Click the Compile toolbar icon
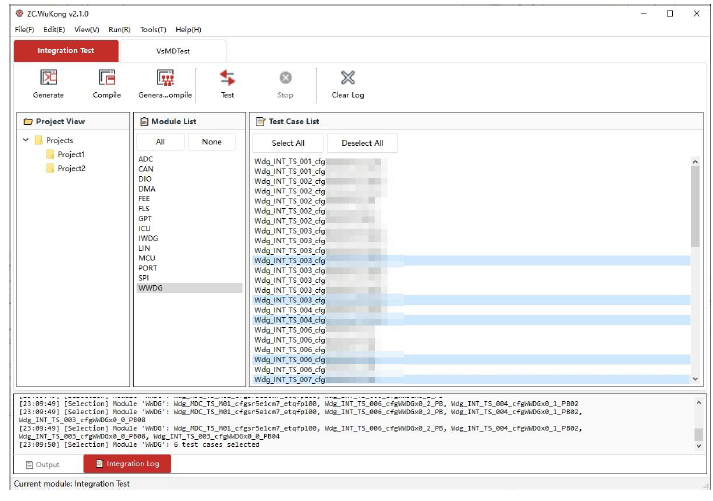Viewport: 713px width, 501px height. tap(107, 78)
